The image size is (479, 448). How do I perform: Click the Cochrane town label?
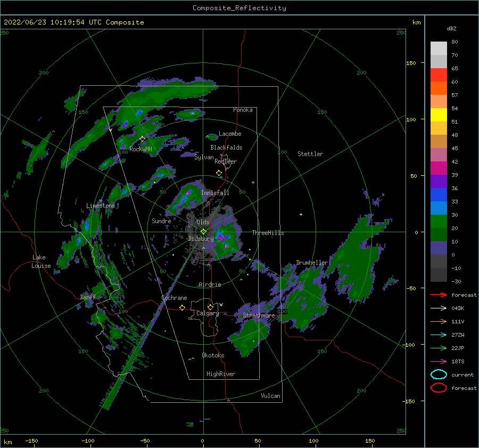click(x=174, y=298)
